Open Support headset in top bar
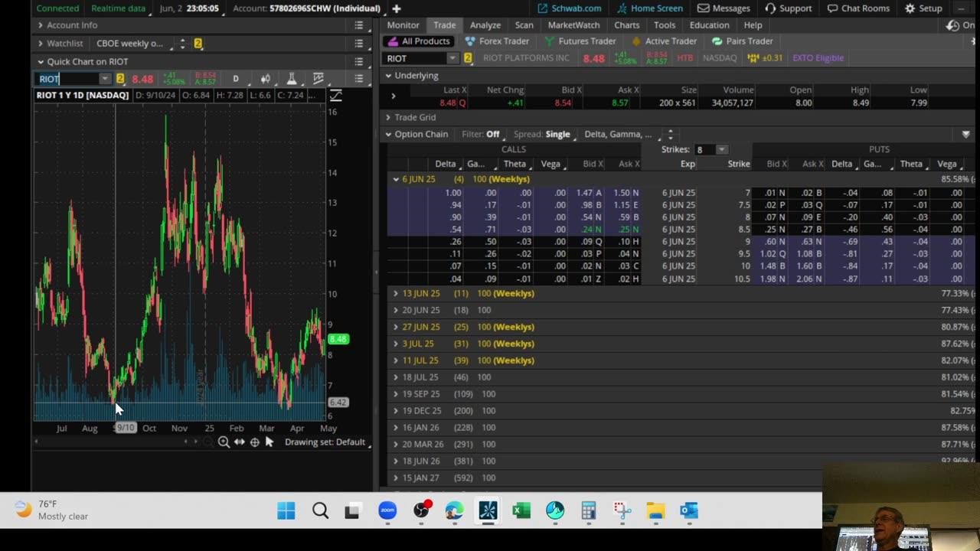 tap(788, 8)
